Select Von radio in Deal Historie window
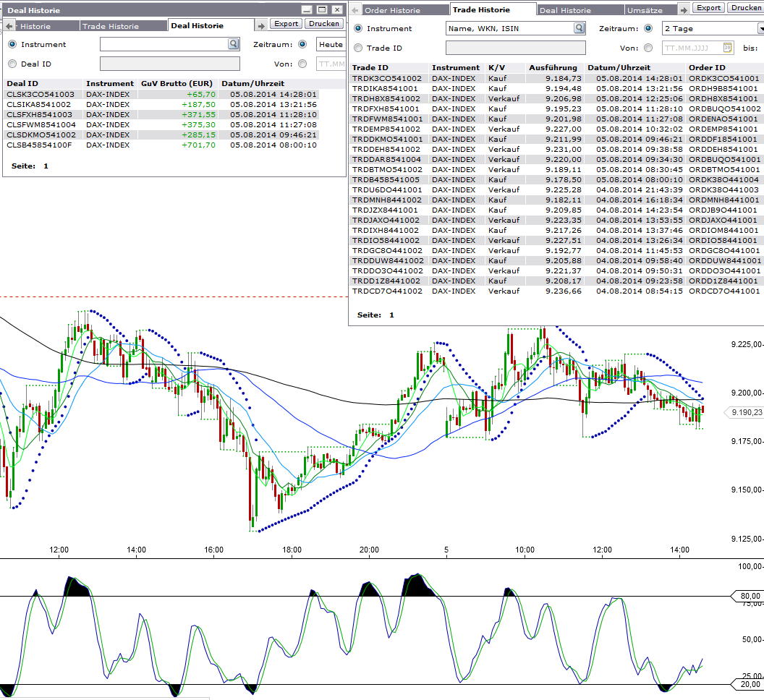This screenshot has height=700, width=764. click(x=302, y=64)
